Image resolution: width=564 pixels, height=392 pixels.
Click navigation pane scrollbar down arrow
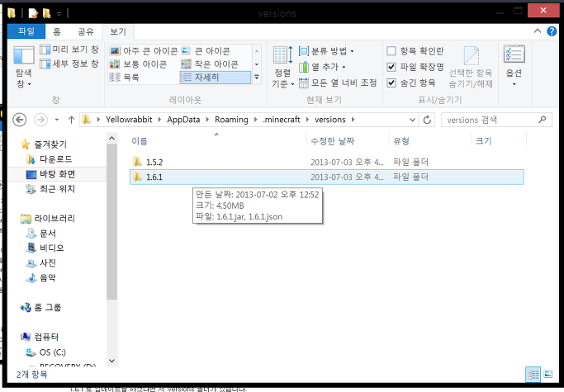pos(111,361)
